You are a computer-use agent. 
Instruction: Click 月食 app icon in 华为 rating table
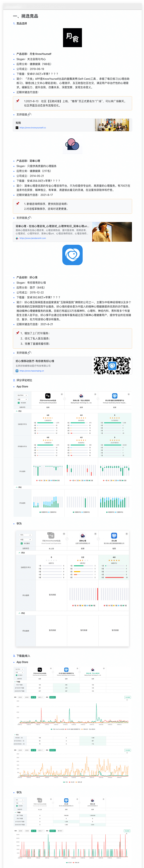[51, 535]
